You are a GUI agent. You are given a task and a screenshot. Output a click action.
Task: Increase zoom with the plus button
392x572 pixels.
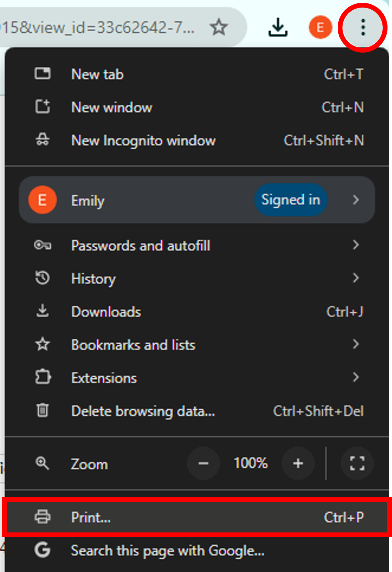[x=298, y=463]
